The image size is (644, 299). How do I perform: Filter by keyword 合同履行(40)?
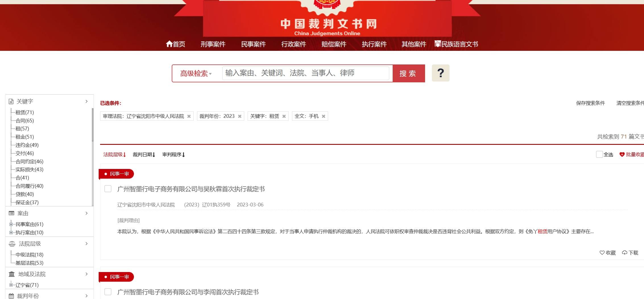(30, 186)
